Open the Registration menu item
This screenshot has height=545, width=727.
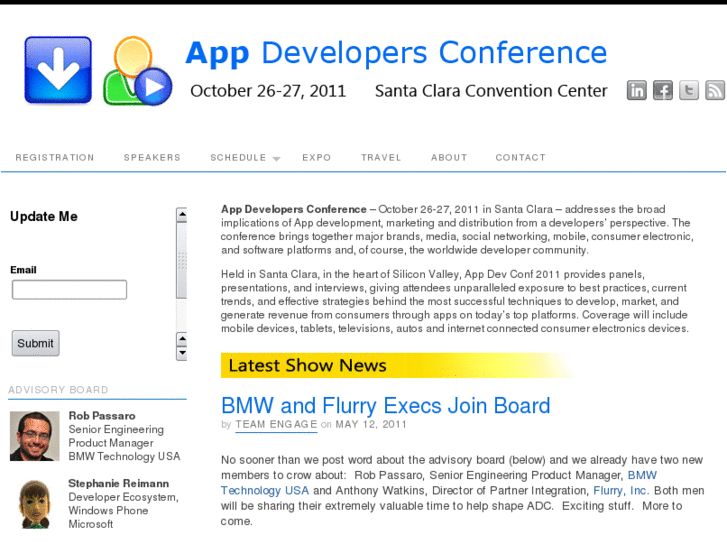[55, 158]
